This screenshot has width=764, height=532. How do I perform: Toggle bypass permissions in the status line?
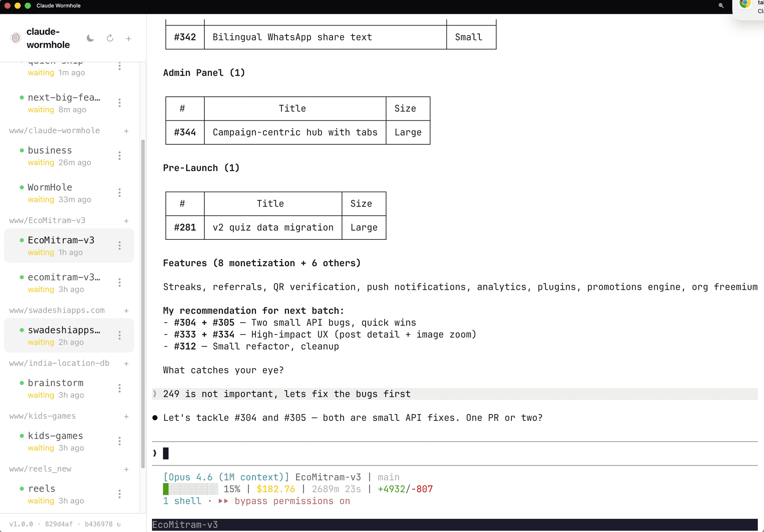tap(292, 501)
